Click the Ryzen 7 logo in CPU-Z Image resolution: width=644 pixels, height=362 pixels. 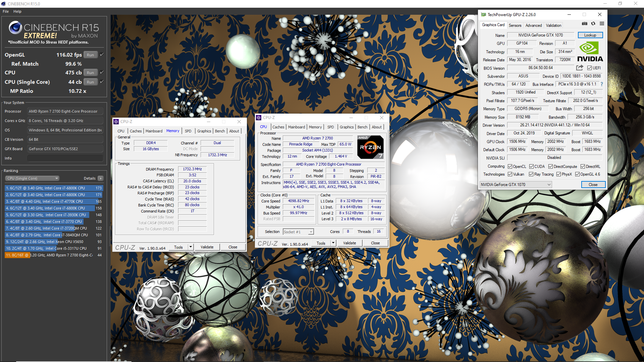[370, 147]
